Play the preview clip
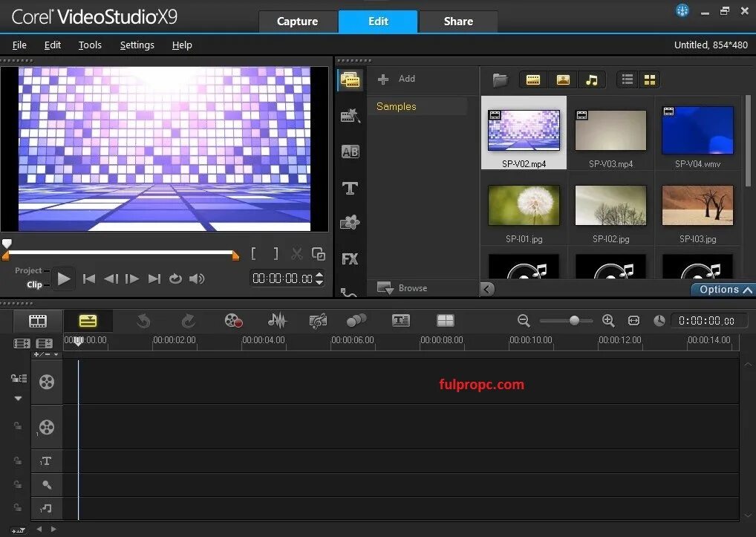 pyautogui.click(x=64, y=279)
